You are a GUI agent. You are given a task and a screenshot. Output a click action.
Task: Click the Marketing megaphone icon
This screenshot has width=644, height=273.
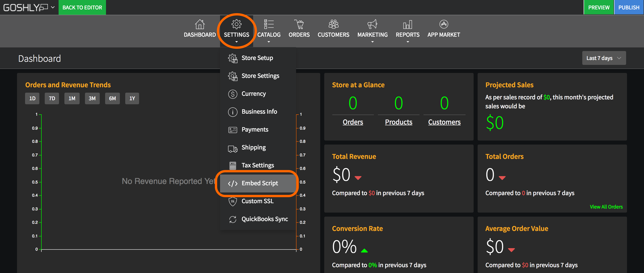(x=372, y=24)
